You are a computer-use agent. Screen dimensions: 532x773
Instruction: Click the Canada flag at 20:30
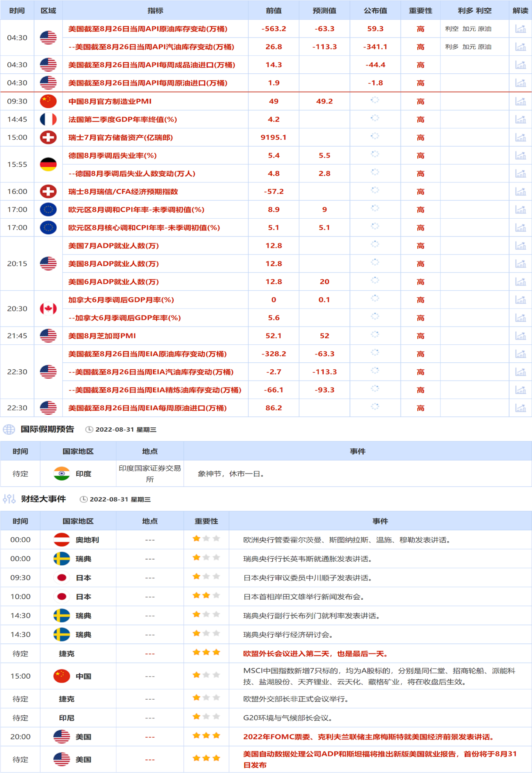click(x=48, y=309)
